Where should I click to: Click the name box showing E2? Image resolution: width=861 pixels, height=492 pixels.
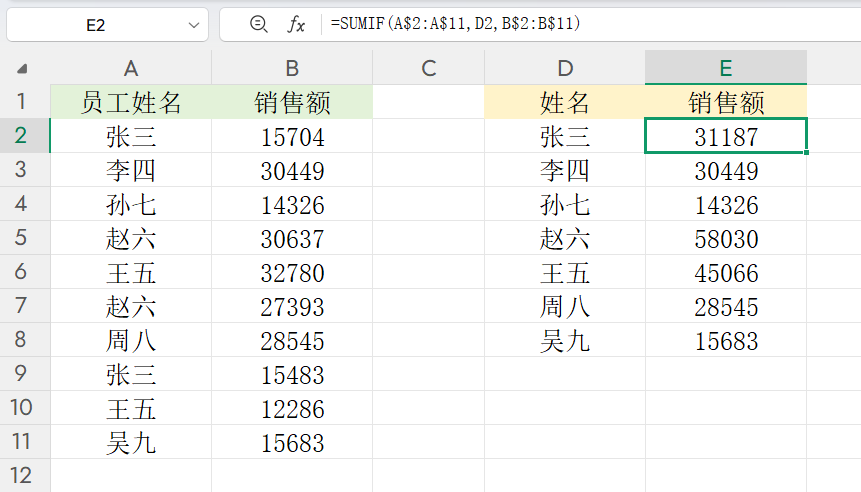95,24
